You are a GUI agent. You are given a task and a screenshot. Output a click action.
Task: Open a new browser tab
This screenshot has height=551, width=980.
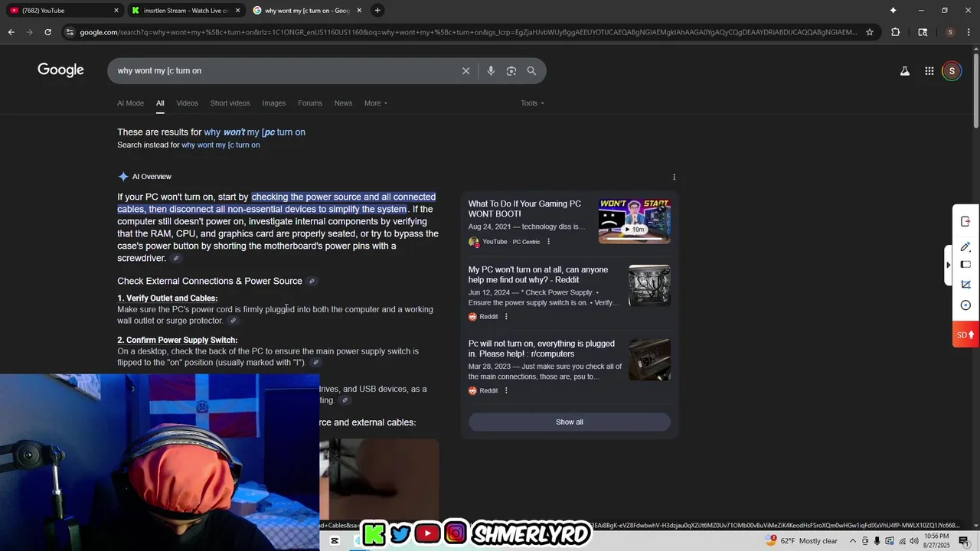click(377, 11)
